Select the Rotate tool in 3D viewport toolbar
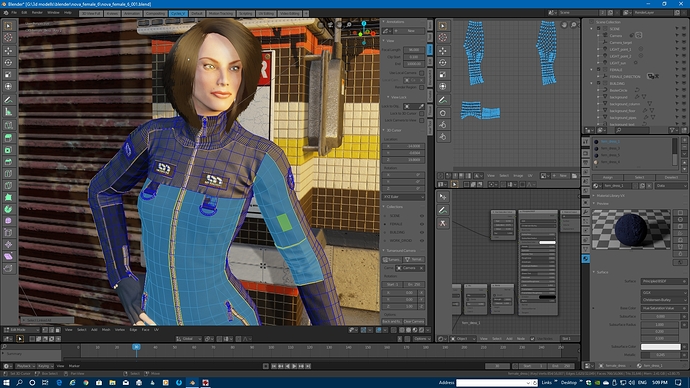The height and width of the screenshot is (388, 690). tap(8, 63)
